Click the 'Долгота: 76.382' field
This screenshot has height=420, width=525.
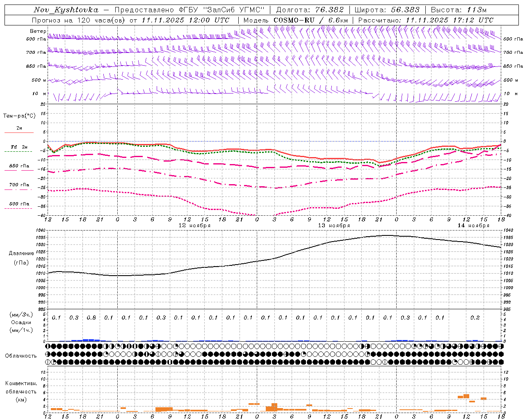[310, 10]
